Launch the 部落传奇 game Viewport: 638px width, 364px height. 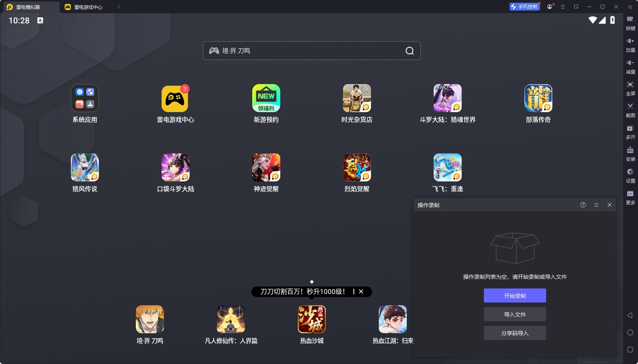click(x=538, y=98)
